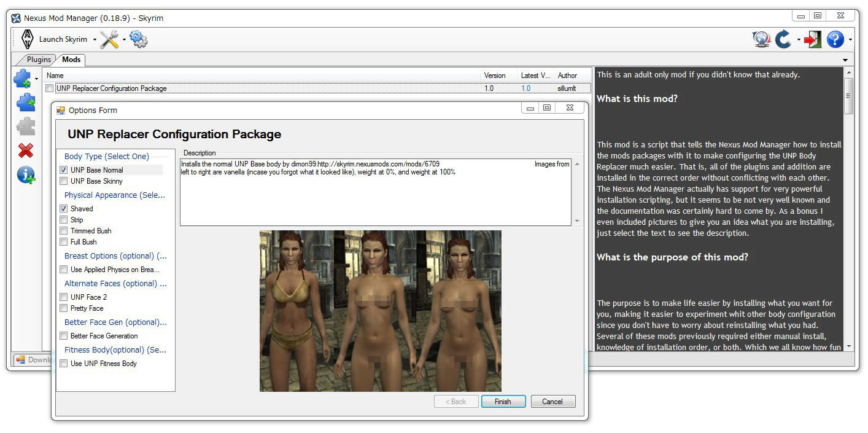The image size is (868, 433).
Task: Check the Full Bush option
Action: [64, 242]
